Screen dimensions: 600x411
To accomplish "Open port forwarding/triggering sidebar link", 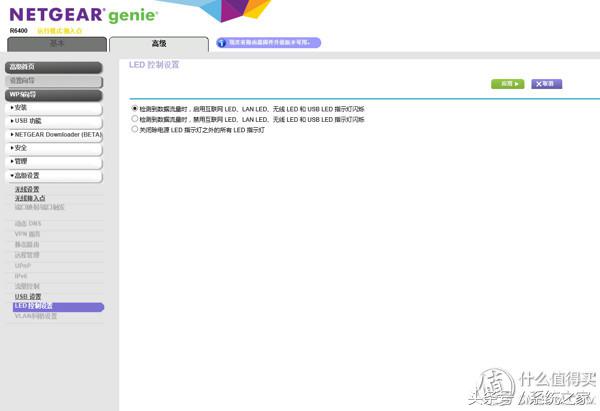I will [40, 207].
